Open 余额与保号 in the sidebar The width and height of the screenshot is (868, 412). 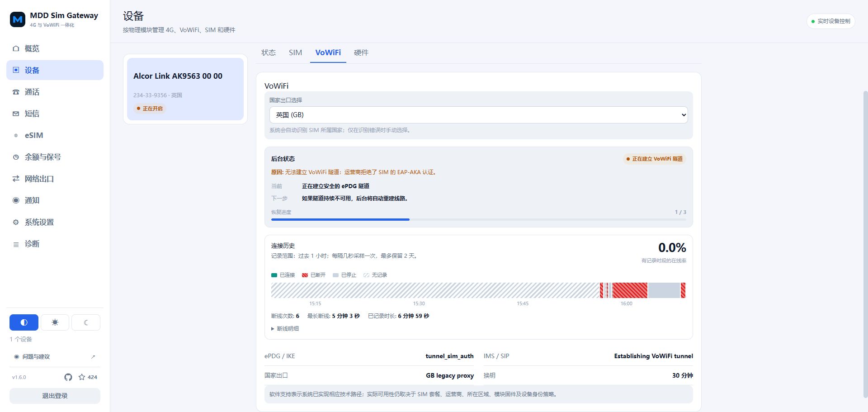click(x=55, y=157)
